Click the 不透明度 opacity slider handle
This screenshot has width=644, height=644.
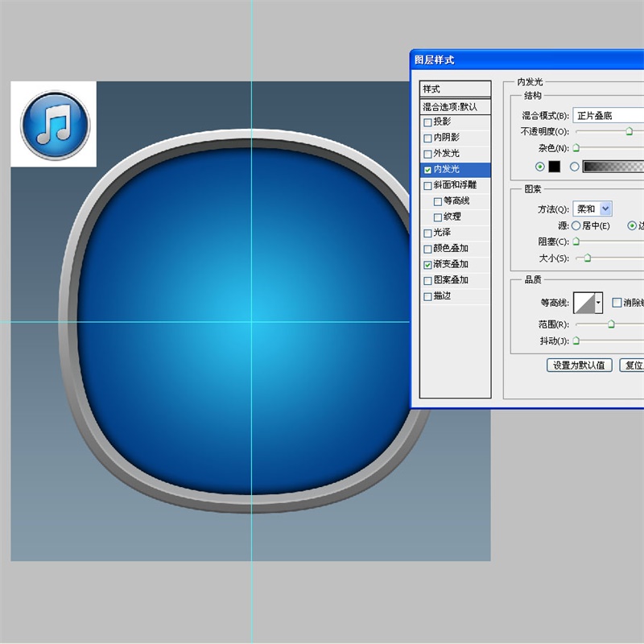[629, 131]
